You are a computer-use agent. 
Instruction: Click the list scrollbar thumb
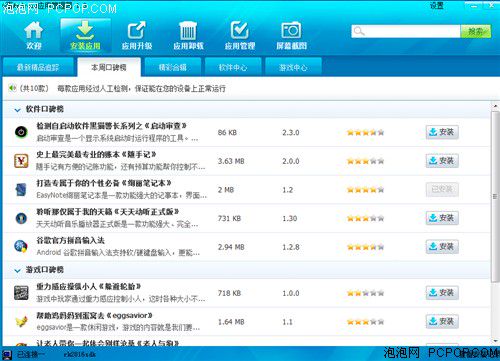click(x=495, y=197)
